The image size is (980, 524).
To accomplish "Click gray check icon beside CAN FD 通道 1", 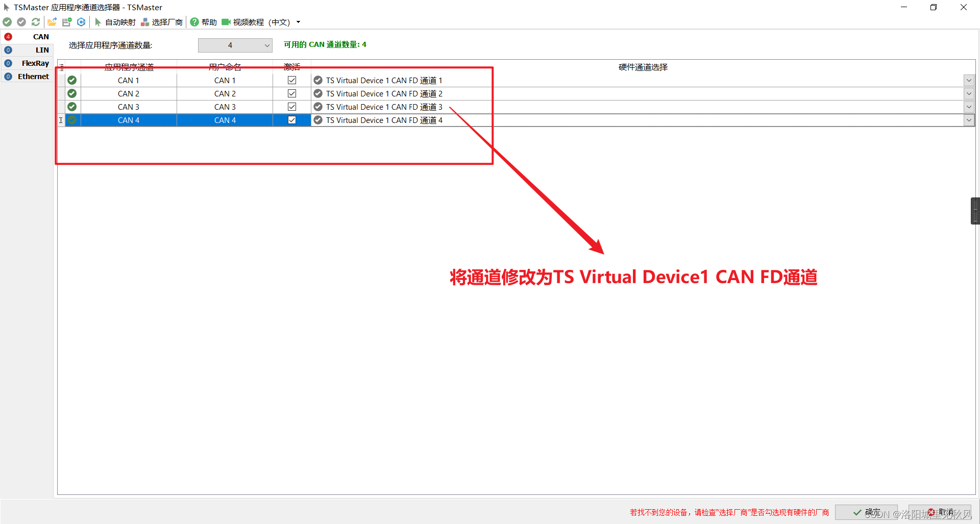I will pyautogui.click(x=318, y=80).
